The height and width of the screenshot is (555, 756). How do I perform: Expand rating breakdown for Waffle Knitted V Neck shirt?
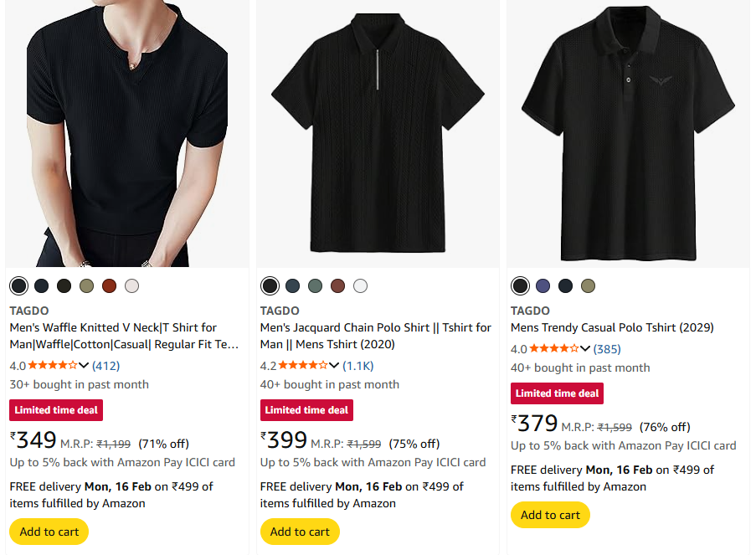[83, 366]
